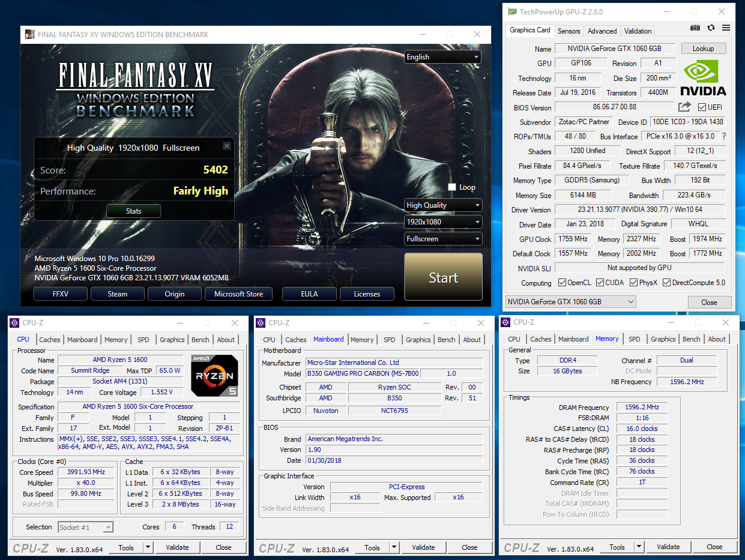Close the benchmark score panel with X
The image size is (745, 560).
click(226, 146)
